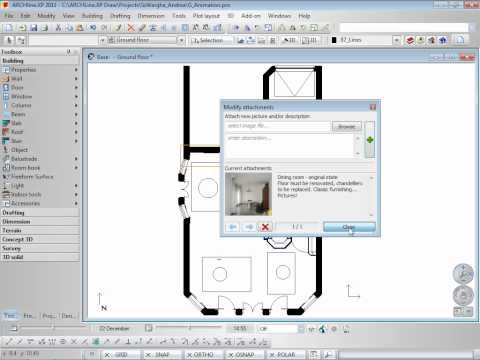Expand the Dimension toolbox section

[x=40, y=222]
